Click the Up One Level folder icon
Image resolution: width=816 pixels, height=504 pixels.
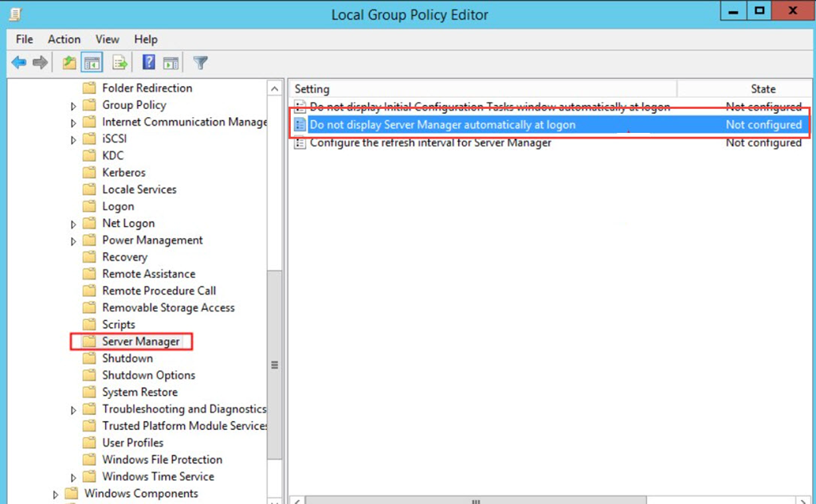[69, 63]
